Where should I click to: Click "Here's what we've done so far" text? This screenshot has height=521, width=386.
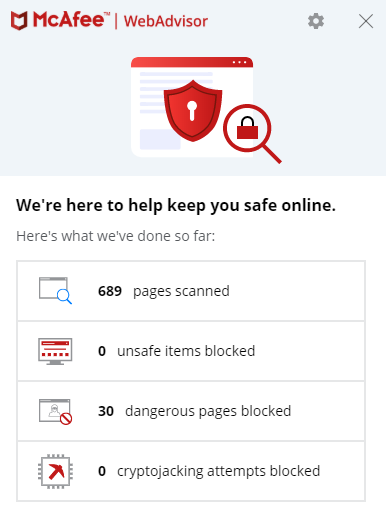[x=116, y=236]
